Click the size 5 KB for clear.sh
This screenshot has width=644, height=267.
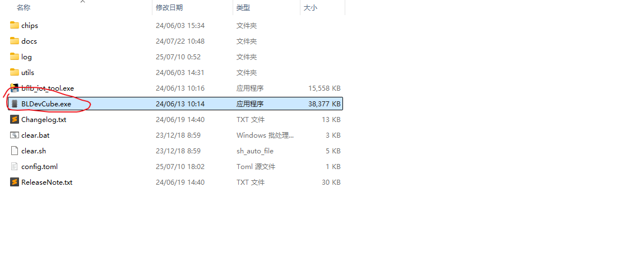333,151
